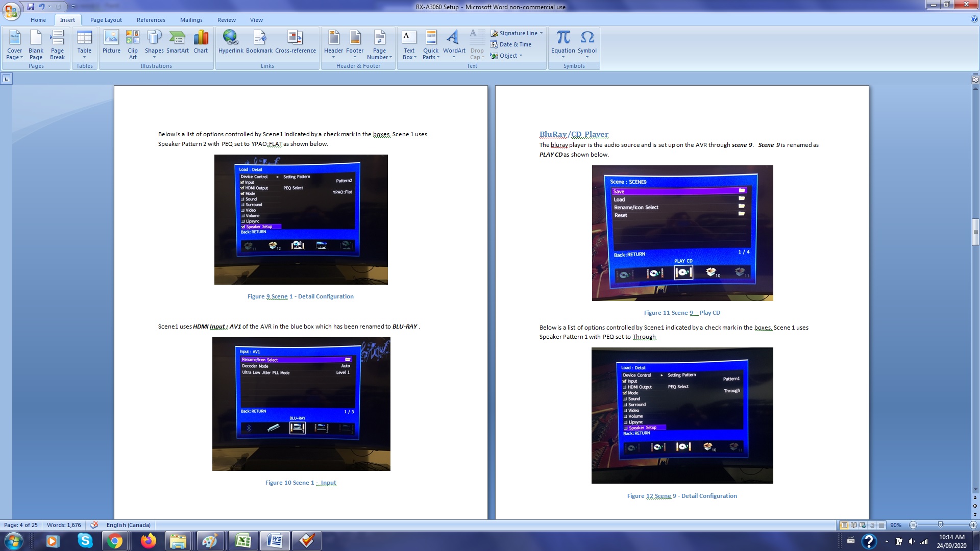
Task: Insert a Blank Page
Action: (x=36, y=45)
